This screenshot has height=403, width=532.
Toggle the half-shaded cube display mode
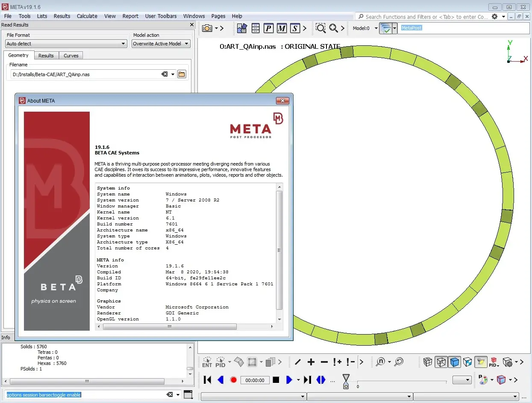467,362
